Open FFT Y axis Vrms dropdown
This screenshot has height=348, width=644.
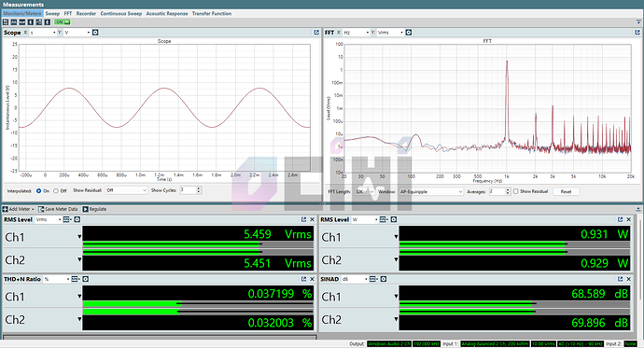pos(390,33)
